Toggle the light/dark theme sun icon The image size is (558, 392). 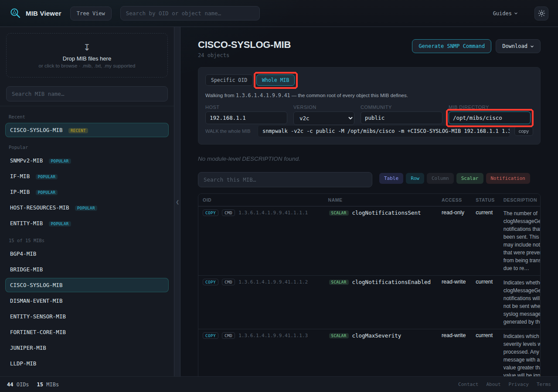click(541, 14)
